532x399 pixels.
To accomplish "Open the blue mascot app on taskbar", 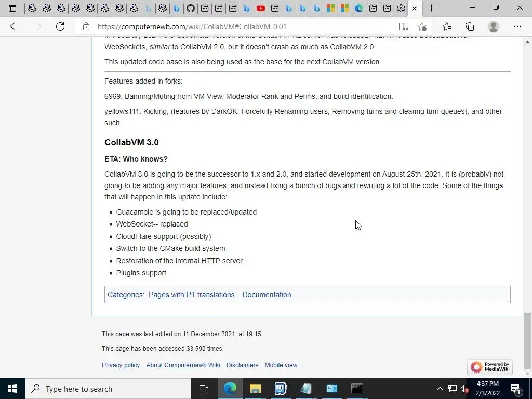I will (281, 389).
